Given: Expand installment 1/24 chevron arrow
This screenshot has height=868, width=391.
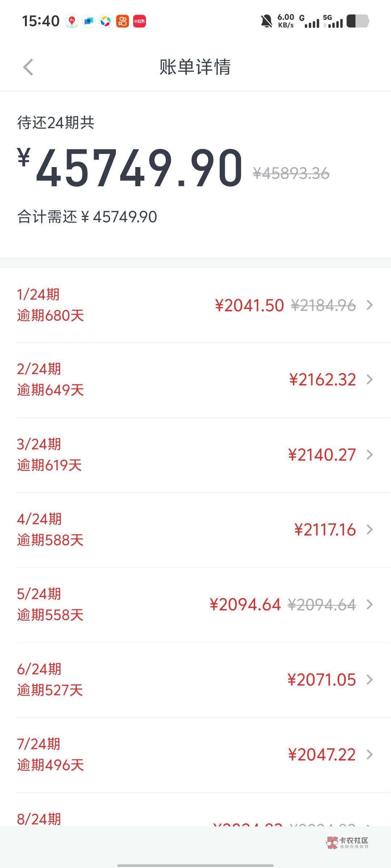Looking at the screenshot, I should pos(370,305).
